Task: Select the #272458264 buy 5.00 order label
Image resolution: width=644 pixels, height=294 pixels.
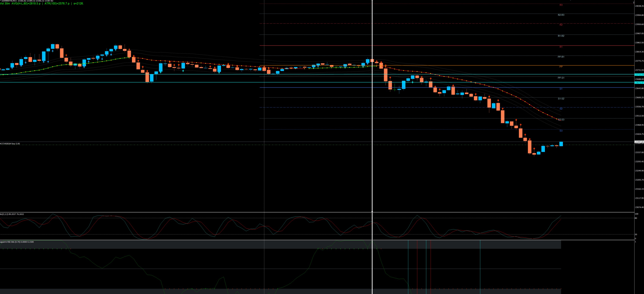Action: click(x=10, y=144)
